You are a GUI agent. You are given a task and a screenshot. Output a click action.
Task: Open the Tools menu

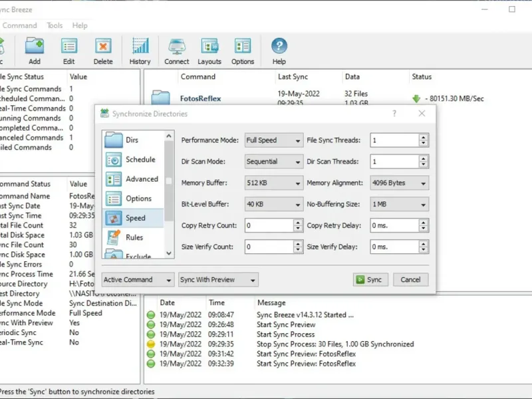(55, 25)
